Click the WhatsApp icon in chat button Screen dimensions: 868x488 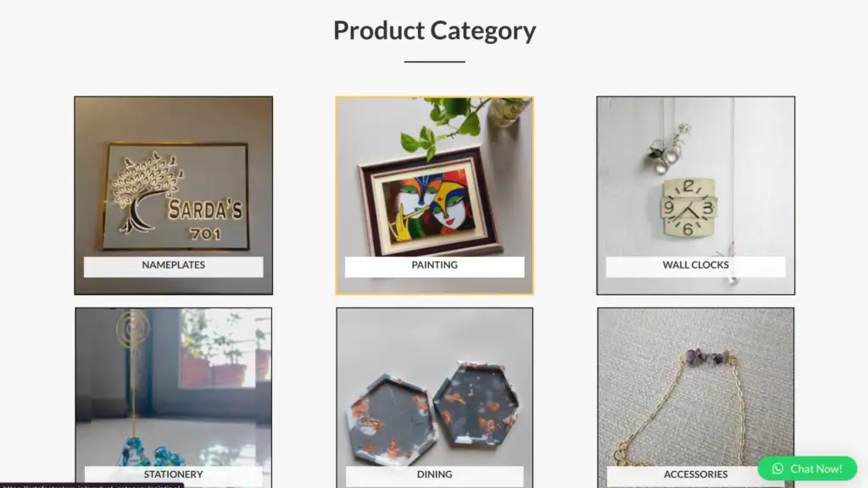(777, 469)
